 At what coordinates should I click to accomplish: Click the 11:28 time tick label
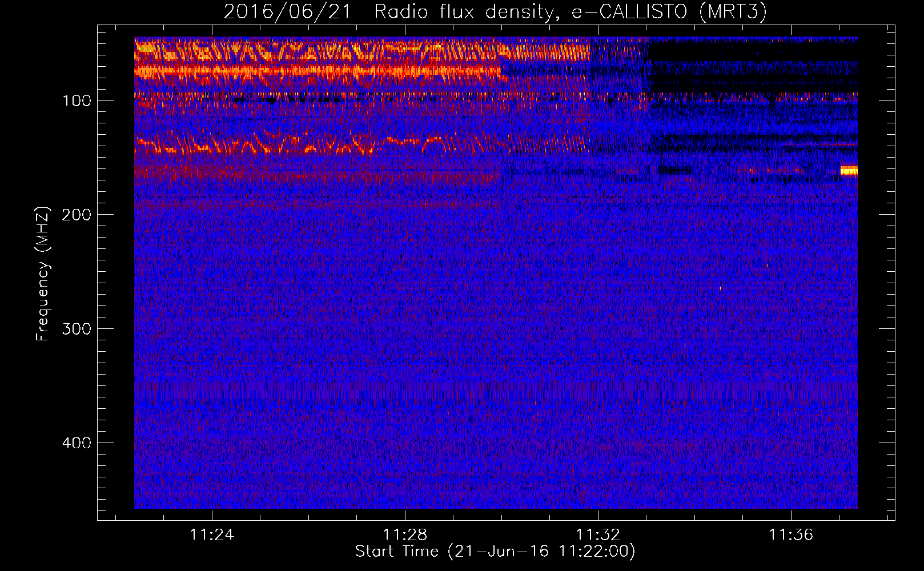[x=405, y=535]
